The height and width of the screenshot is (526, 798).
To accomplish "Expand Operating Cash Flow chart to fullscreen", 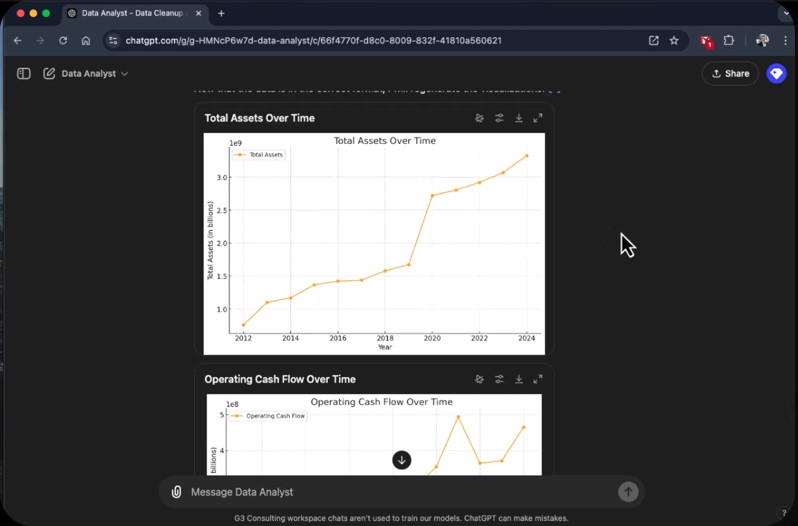I will tap(538, 379).
